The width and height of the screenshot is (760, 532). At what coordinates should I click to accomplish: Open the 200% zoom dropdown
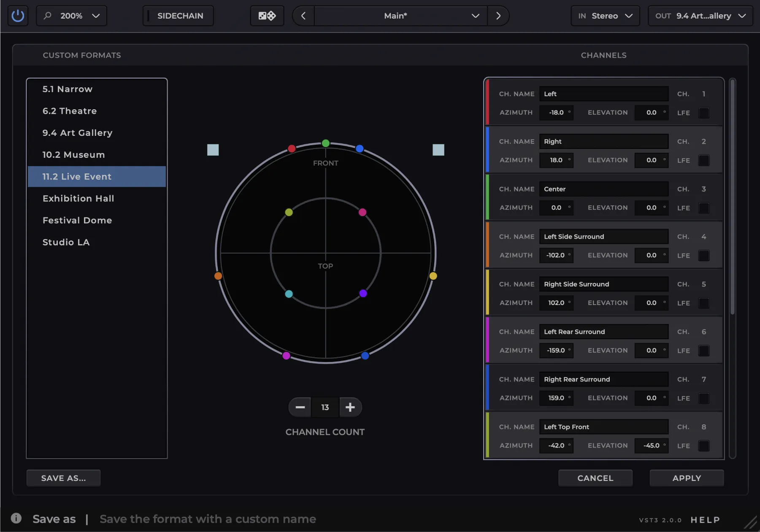click(71, 16)
